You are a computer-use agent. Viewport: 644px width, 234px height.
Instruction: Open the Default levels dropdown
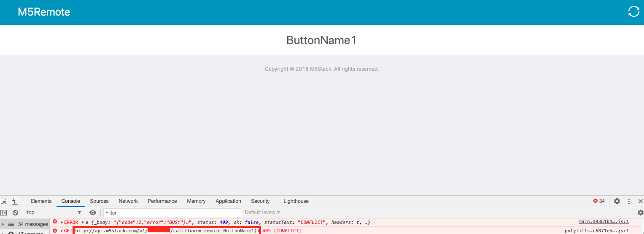[262, 213]
